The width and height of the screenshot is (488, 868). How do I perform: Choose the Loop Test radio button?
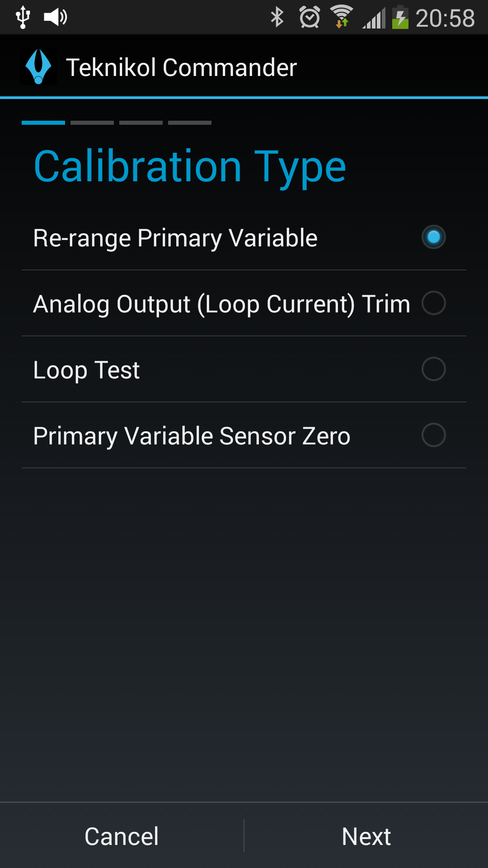433,369
